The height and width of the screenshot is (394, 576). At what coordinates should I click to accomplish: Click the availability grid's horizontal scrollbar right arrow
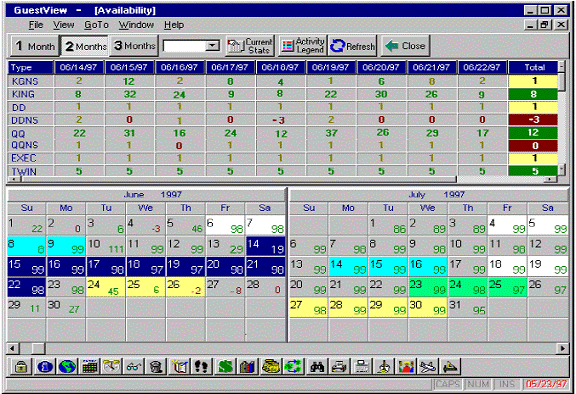click(x=550, y=179)
